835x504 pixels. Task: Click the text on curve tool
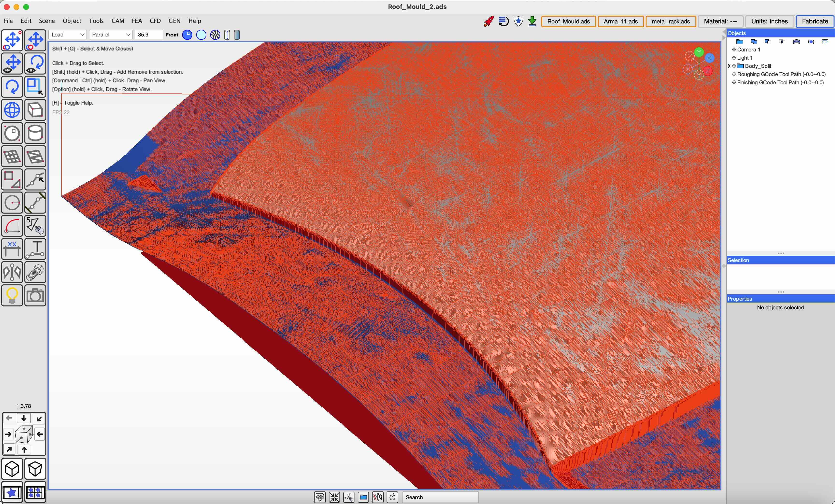pyautogui.click(x=35, y=249)
